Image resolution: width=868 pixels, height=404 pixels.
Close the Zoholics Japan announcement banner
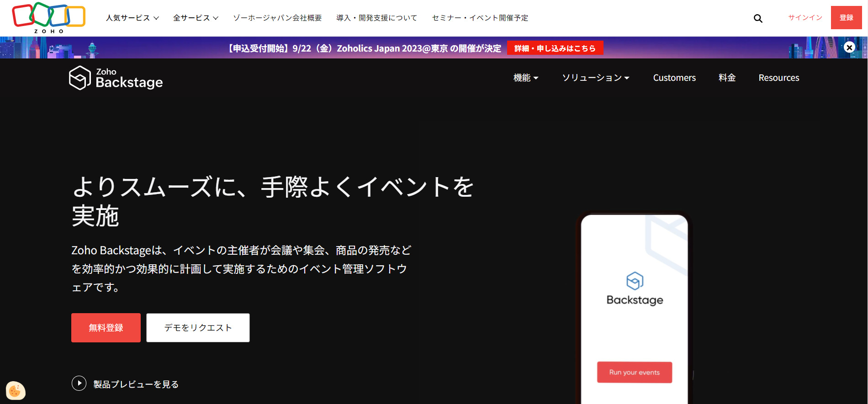(849, 47)
